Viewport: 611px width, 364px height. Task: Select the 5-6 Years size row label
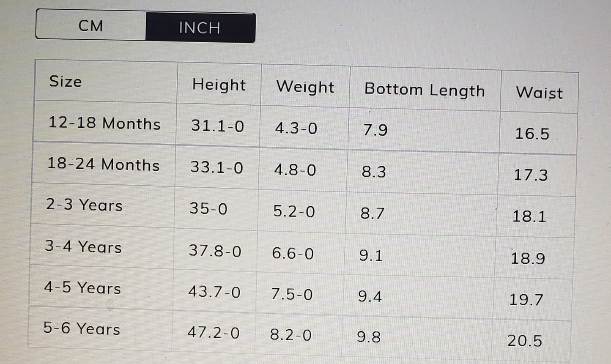(82, 328)
